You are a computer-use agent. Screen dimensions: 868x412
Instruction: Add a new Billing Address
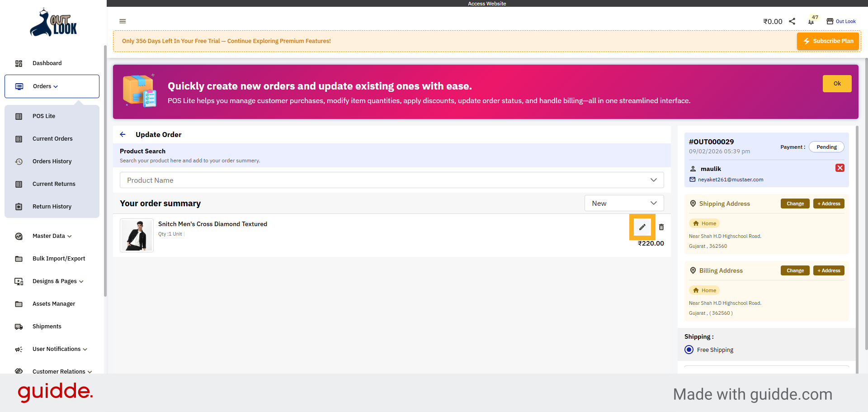829,270
